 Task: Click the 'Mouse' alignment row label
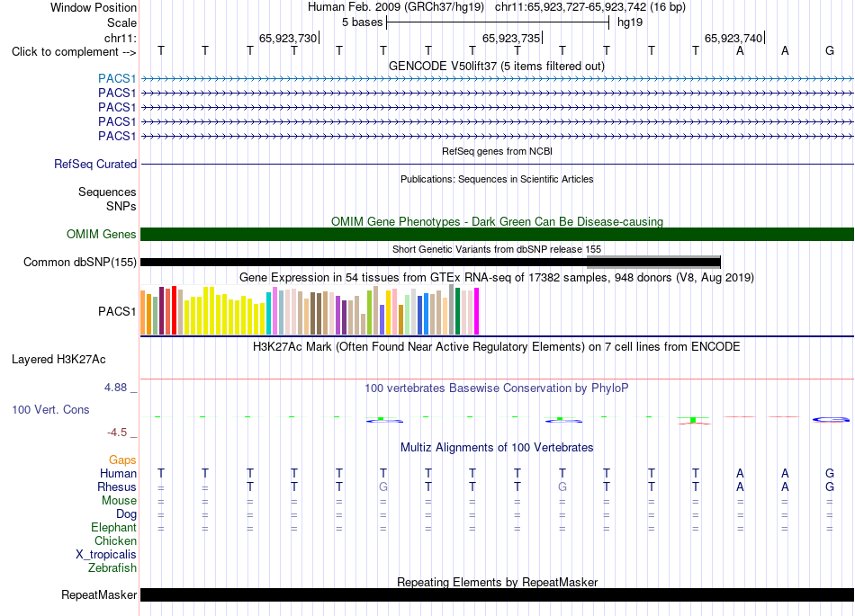119,500
